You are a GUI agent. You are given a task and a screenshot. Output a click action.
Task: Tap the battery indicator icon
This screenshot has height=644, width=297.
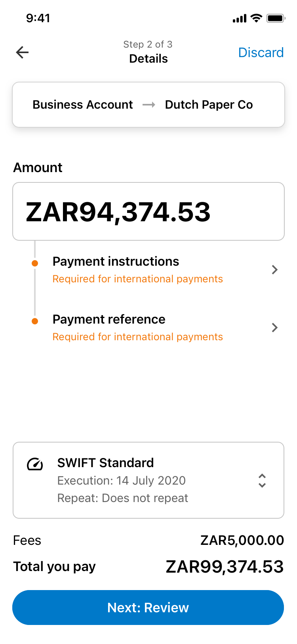click(276, 18)
